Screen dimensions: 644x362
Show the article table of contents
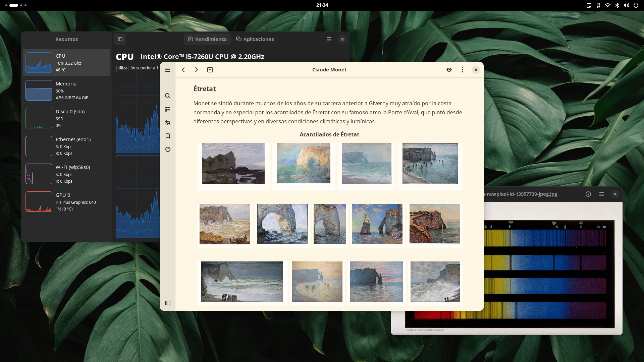point(168,109)
